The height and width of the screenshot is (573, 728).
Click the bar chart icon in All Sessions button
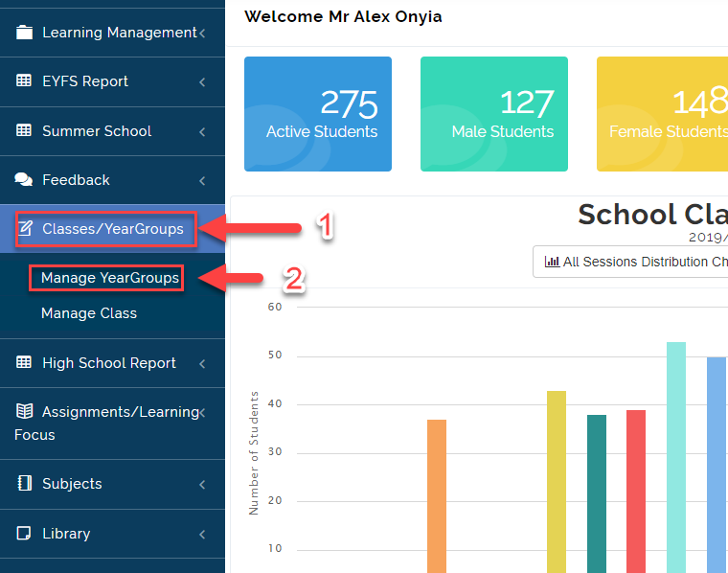552,262
